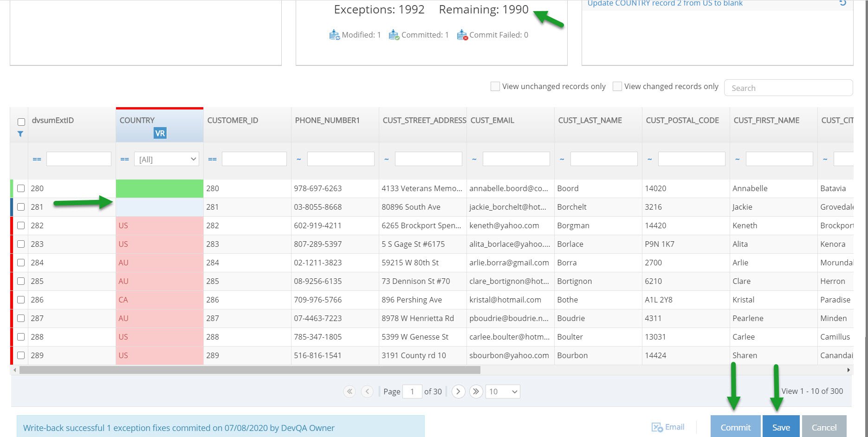Click the tilde operator for CUST_POSTAL_CODE filter
This screenshot has height=437, width=868.
coord(650,159)
